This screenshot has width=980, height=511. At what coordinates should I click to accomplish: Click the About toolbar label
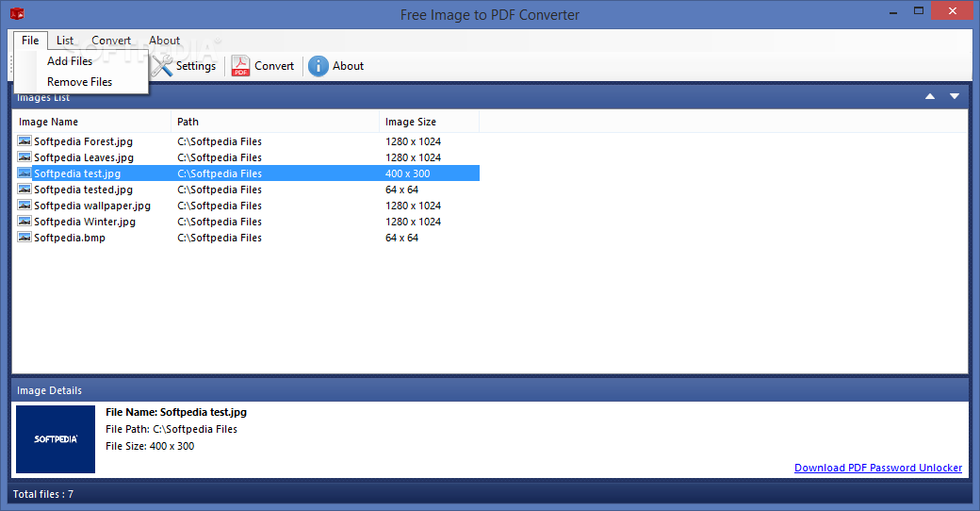click(348, 66)
